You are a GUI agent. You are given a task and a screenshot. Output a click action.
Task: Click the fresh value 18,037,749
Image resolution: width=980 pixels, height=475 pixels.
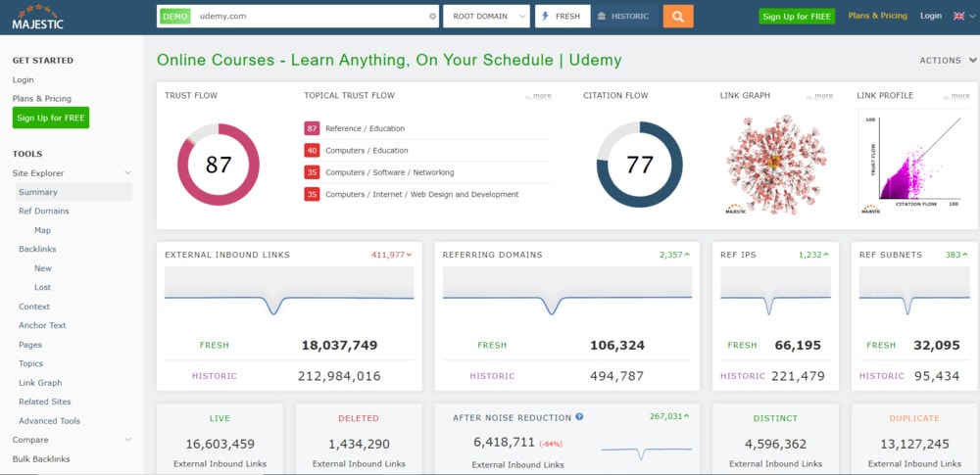(x=339, y=345)
